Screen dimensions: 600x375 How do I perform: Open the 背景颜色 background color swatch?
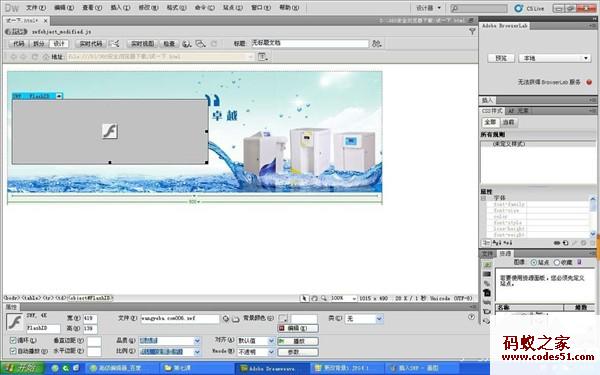283,318
